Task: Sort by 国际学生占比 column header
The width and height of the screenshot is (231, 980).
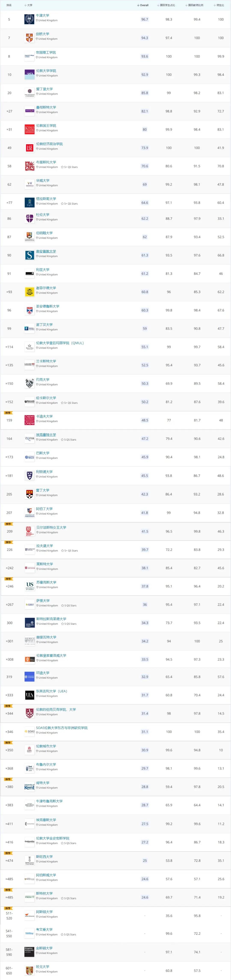Action: pos(166,5)
